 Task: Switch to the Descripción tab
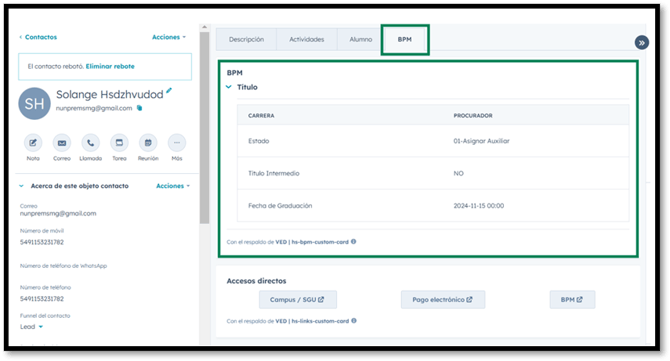pos(246,39)
